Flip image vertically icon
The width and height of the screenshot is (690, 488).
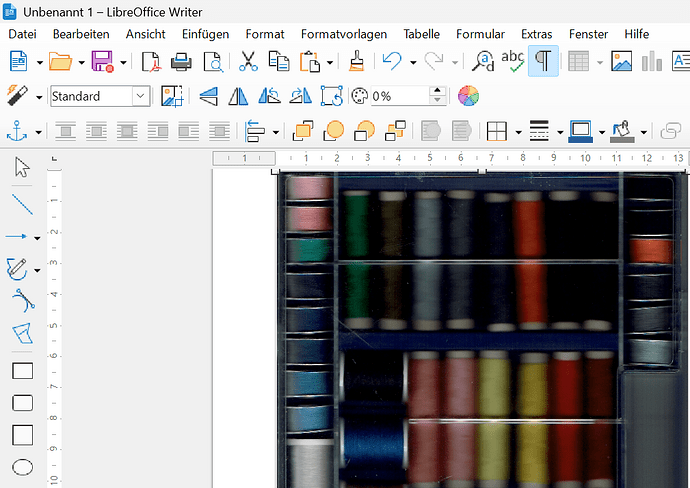pyautogui.click(x=208, y=96)
